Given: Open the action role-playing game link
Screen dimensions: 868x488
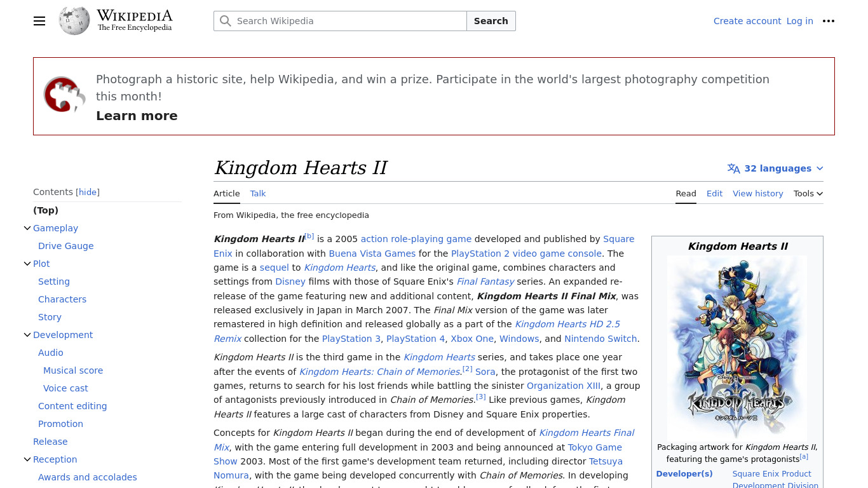Looking at the screenshot, I should click(416, 239).
